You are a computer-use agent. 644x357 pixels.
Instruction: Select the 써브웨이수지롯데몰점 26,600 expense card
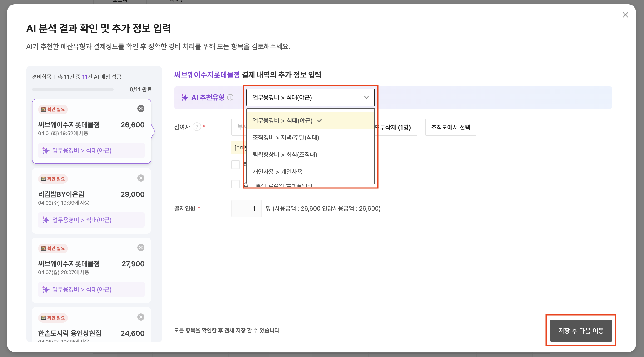pyautogui.click(x=91, y=131)
